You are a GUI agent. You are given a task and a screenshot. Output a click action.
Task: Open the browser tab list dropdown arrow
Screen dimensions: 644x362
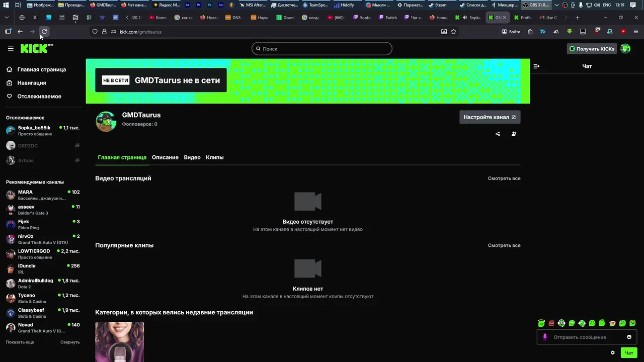pyautogui.click(x=7, y=17)
